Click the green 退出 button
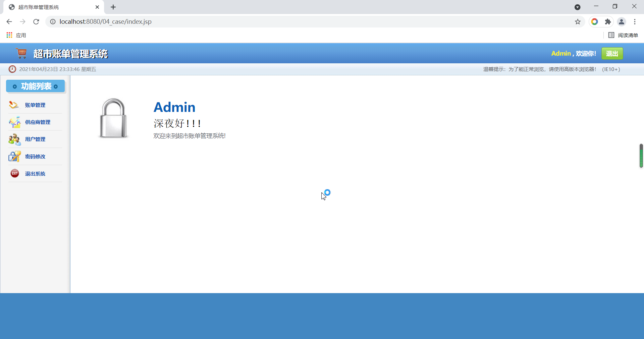The width and height of the screenshot is (644, 339). pos(612,54)
